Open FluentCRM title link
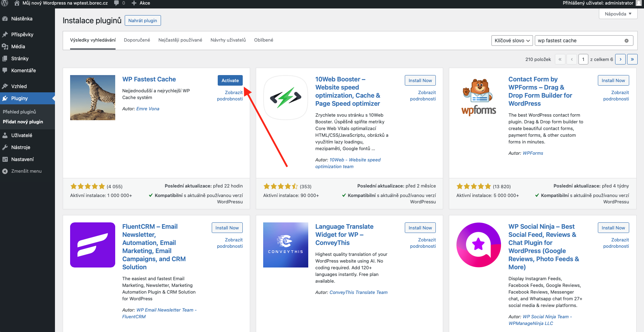The width and height of the screenshot is (644, 332). [x=154, y=247]
